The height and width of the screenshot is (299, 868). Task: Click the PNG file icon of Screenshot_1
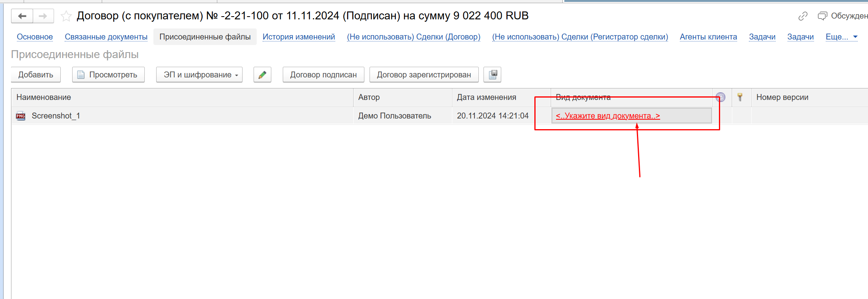21,116
